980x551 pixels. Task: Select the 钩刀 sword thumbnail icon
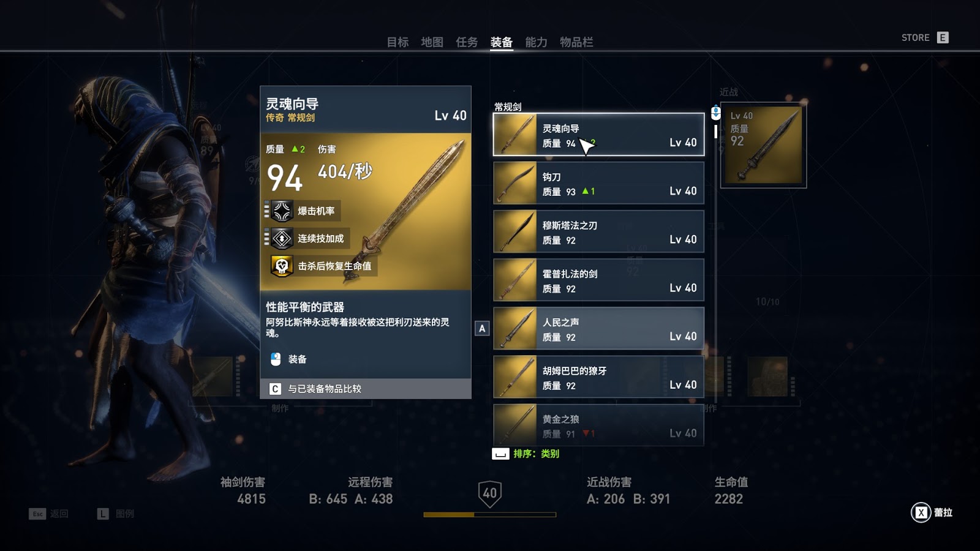point(515,183)
